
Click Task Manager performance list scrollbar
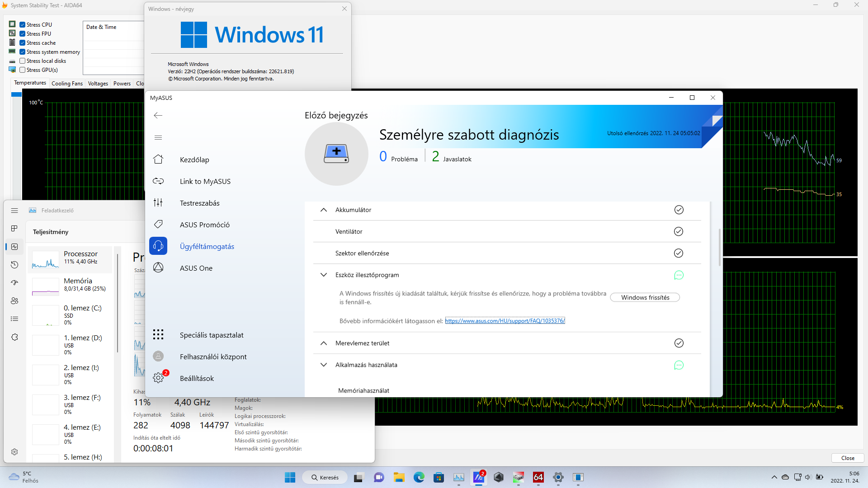pos(118,303)
